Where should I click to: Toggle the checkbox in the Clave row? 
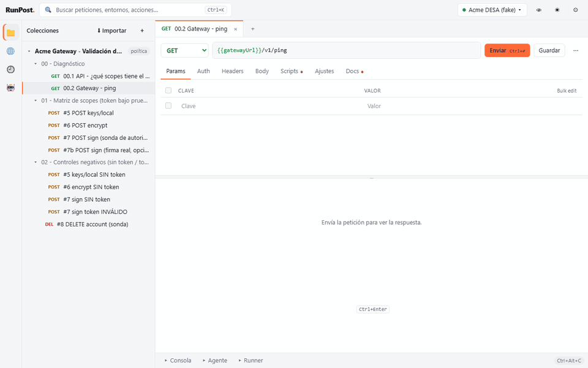(x=168, y=106)
